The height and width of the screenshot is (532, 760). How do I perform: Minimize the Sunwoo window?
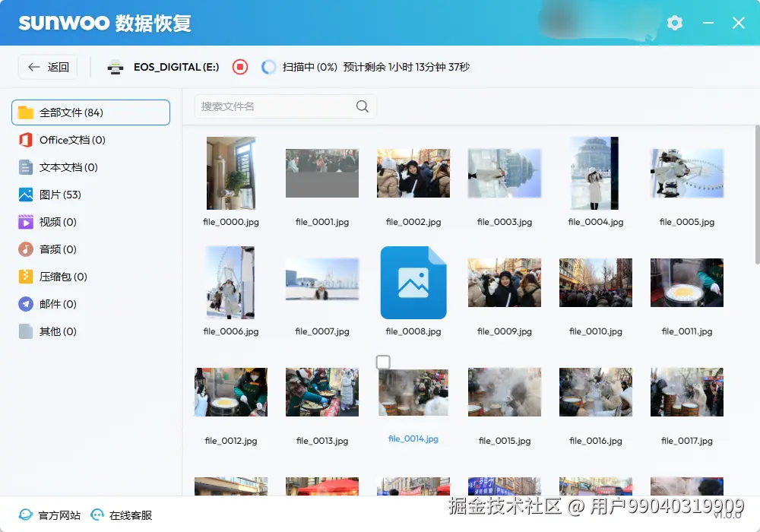coord(708,23)
